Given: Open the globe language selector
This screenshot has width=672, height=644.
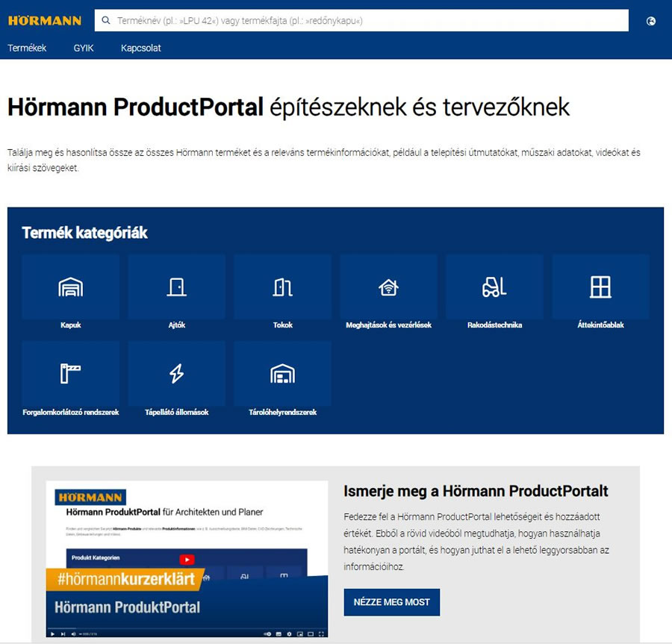Looking at the screenshot, I should point(650,21).
